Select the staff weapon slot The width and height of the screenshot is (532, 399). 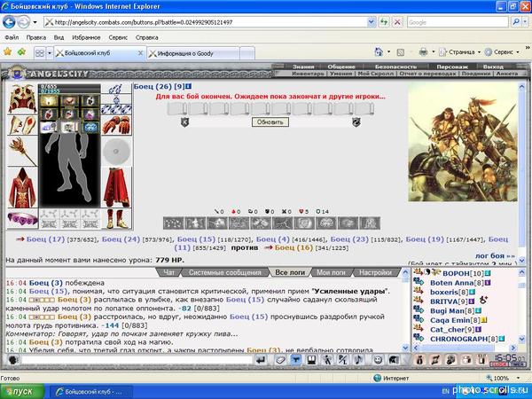[x=22, y=151]
